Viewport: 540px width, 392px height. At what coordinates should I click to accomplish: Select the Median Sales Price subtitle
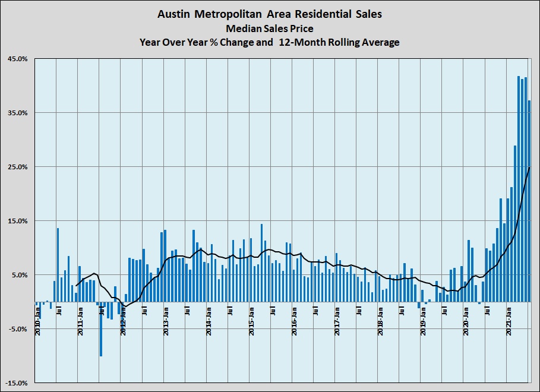click(x=270, y=28)
